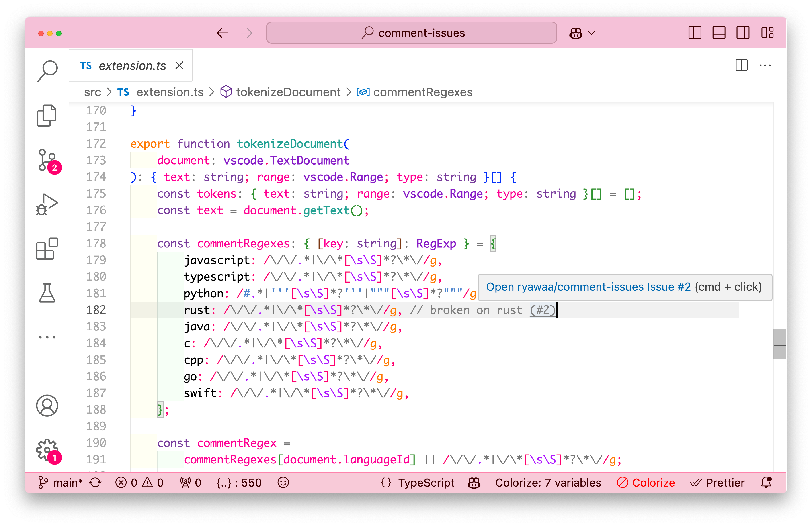Click Copilot status icon in status bar
This screenshot has height=526, width=812.
(474, 483)
